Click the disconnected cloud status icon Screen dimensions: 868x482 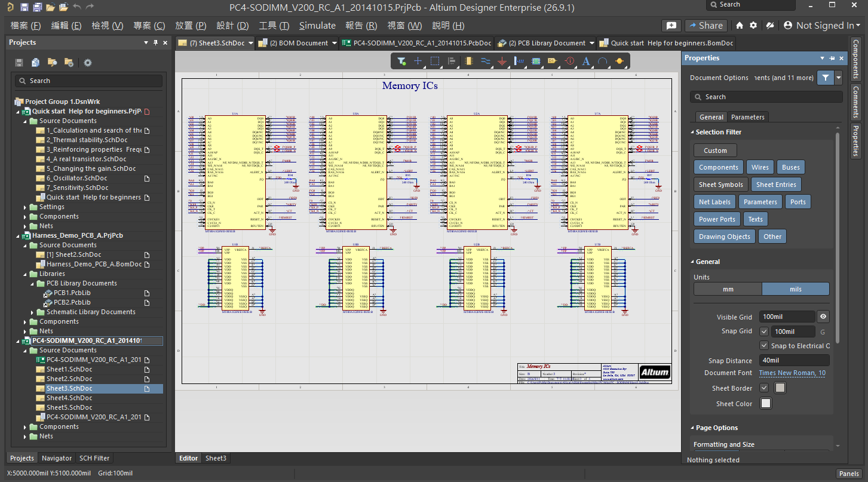pos(771,25)
